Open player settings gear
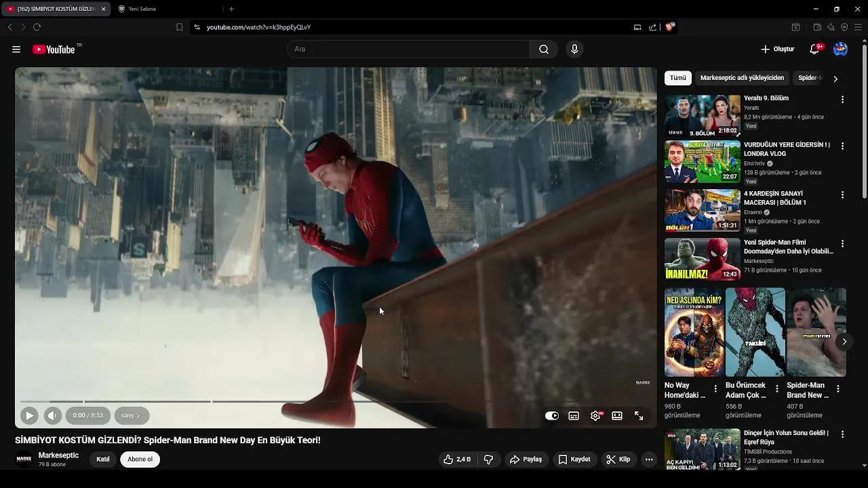This screenshot has width=868, height=488. coord(595,416)
